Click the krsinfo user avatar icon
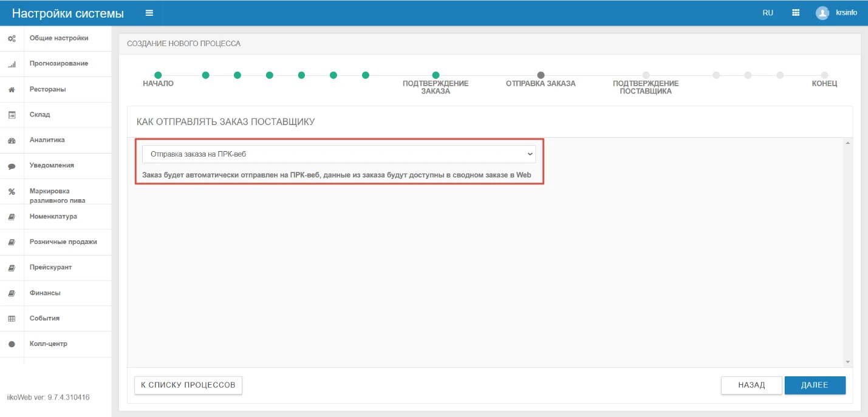The image size is (868, 417). [822, 13]
